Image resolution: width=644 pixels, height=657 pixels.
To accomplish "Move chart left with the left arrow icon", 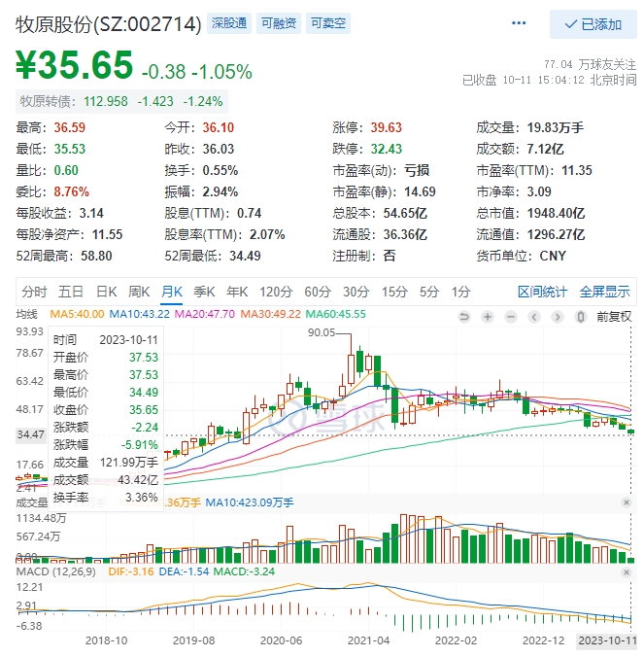I will pyautogui.click(x=534, y=317).
